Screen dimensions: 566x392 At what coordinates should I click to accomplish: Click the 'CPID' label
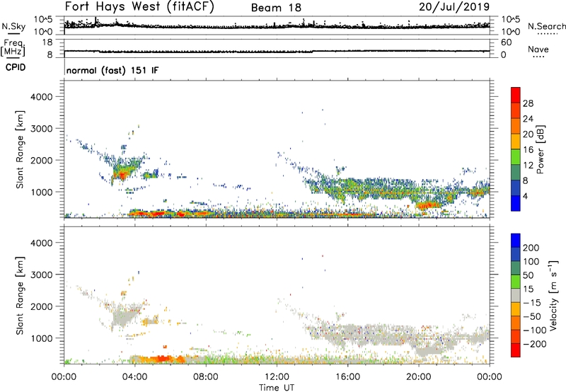[16, 67]
